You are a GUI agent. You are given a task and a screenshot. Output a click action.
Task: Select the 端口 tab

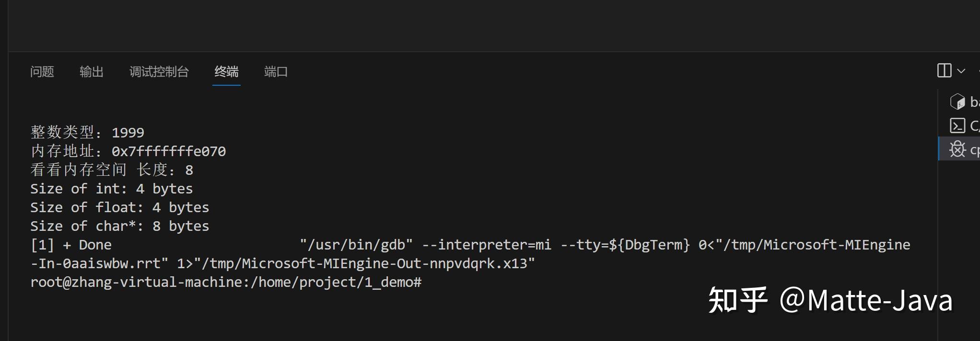(276, 71)
